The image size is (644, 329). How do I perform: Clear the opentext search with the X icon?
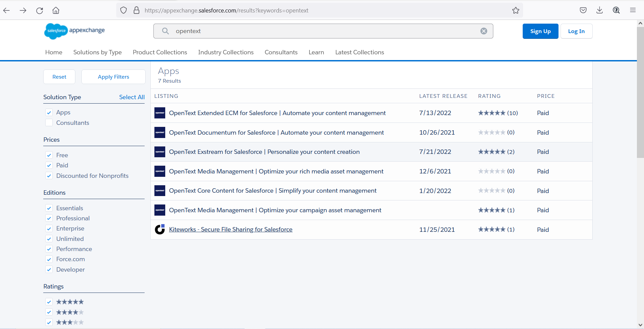(x=484, y=31)
